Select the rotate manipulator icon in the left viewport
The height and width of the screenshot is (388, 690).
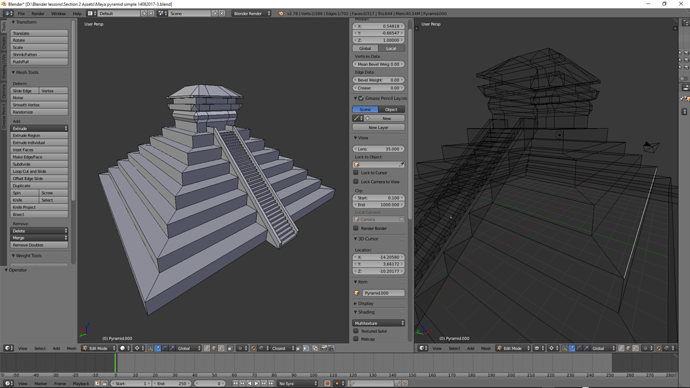165,348
